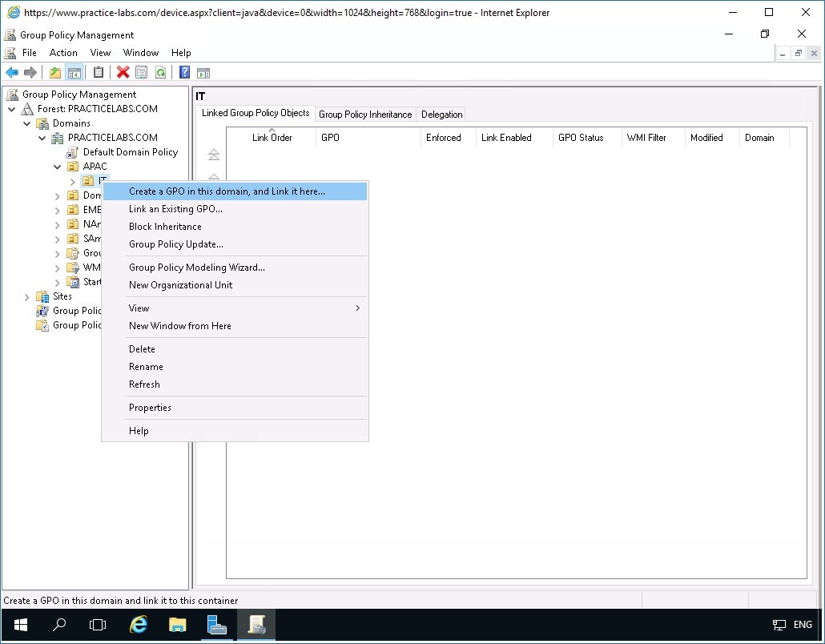825x644 pixels.
Task: Select Default Domain Policy in the tree
Action: click(131, 152)
